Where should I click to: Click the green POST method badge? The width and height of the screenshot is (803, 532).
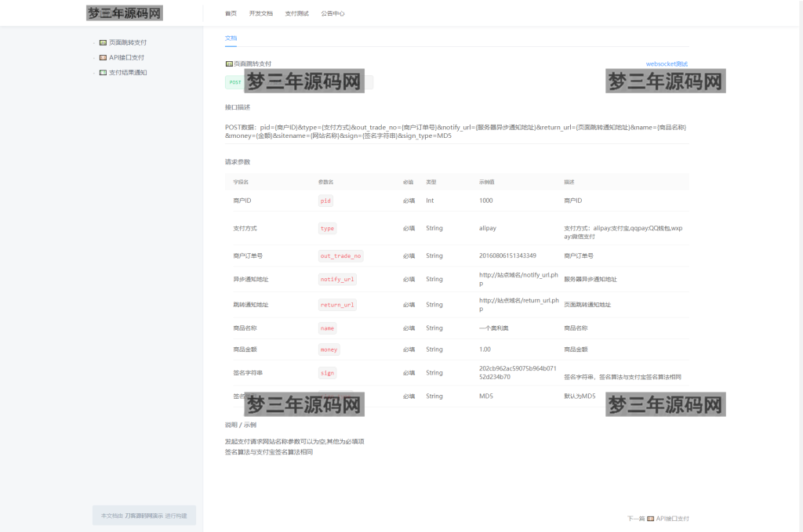click(x=235, y=82)
